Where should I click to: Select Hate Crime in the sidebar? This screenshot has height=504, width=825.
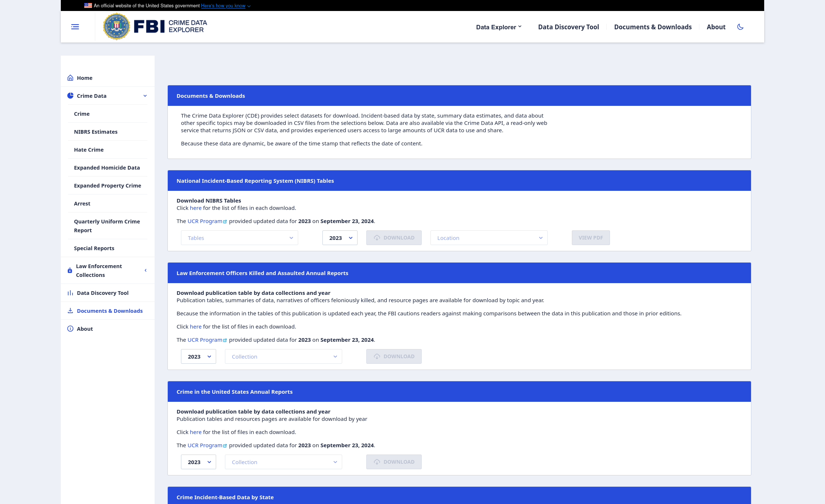89,149
